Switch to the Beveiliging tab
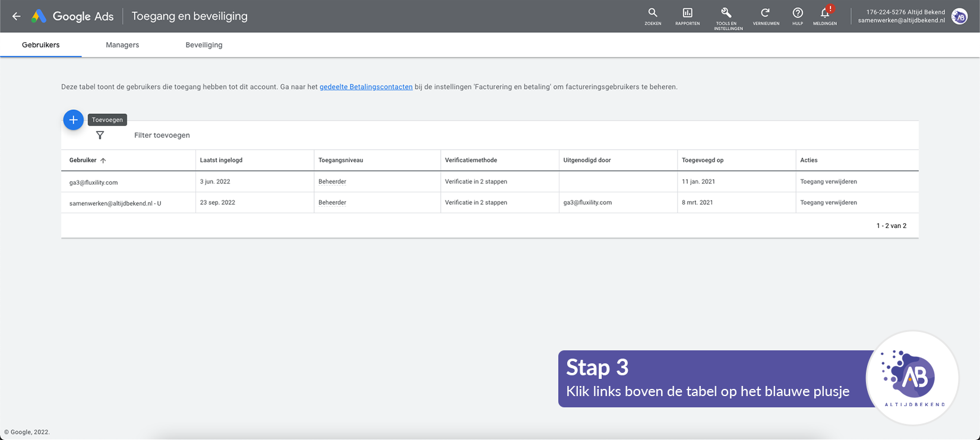980x440 pixels. 204,45
